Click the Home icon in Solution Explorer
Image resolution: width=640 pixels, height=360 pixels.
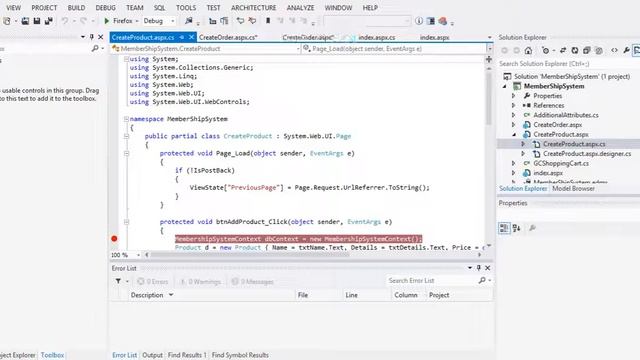tap(528, 50)
